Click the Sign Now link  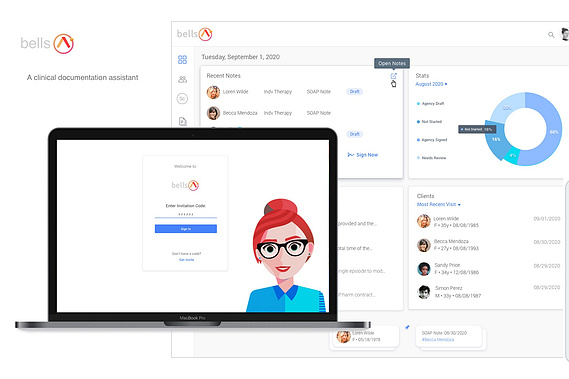363,155
